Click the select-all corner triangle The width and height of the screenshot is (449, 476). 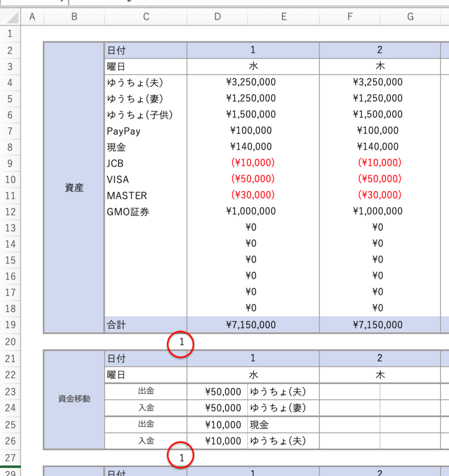pos(12,18)
